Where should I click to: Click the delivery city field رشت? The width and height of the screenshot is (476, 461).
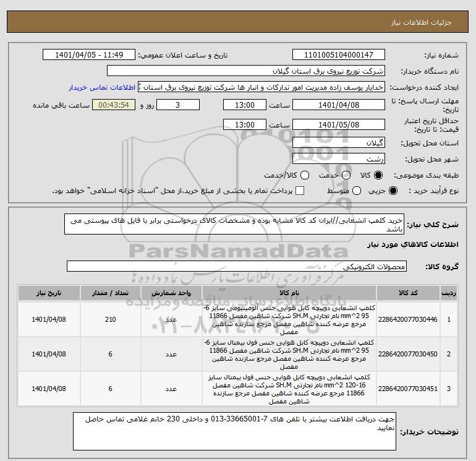coord(339,159)
